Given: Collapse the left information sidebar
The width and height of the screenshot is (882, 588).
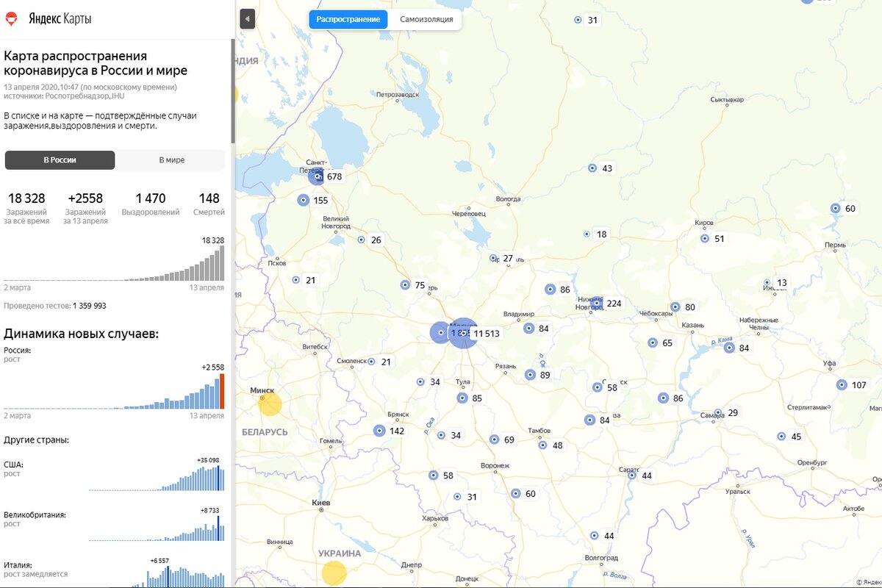Looking at the screenshot, I should pyautogui.click(x=247, y=20).
